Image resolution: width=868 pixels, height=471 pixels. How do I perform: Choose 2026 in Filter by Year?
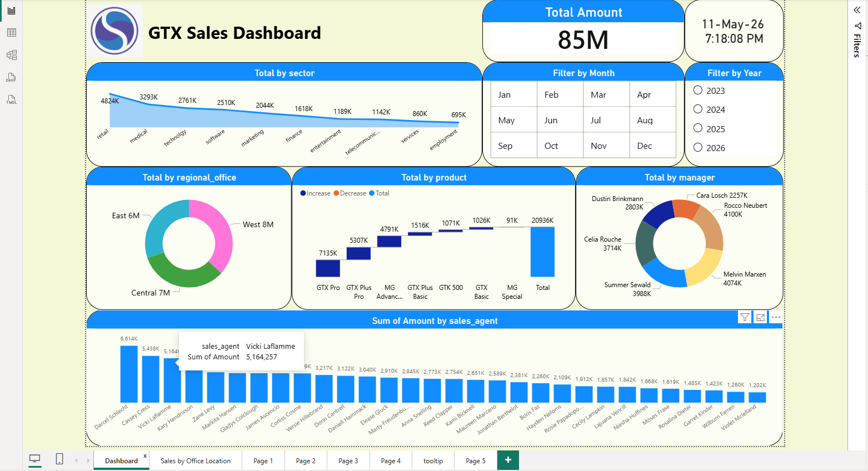[698, 147]
